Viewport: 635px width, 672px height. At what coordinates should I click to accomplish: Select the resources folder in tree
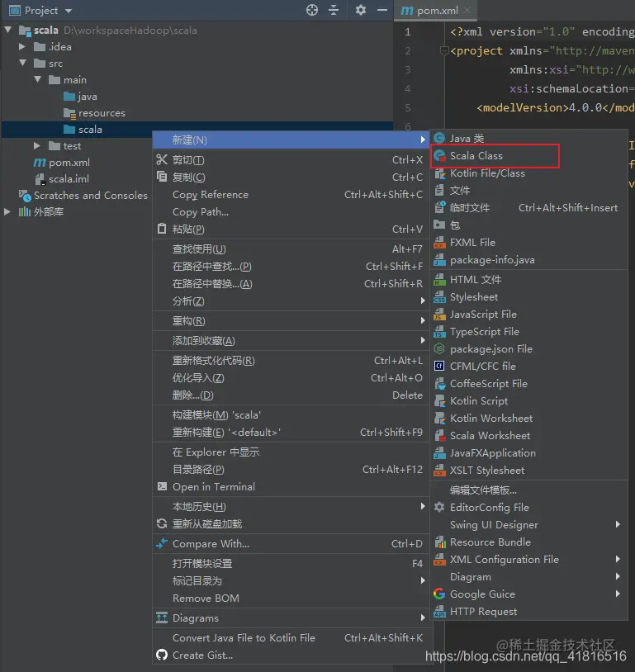point(94,113)
